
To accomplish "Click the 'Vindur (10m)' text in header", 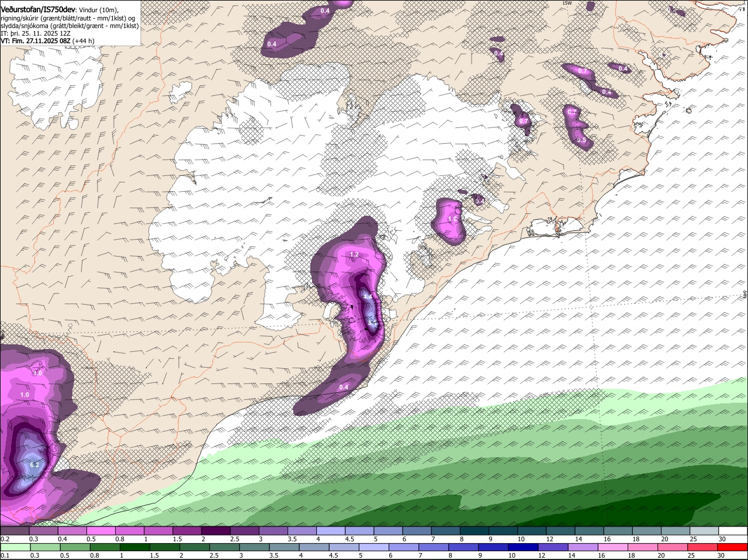I will coord(98,11).
